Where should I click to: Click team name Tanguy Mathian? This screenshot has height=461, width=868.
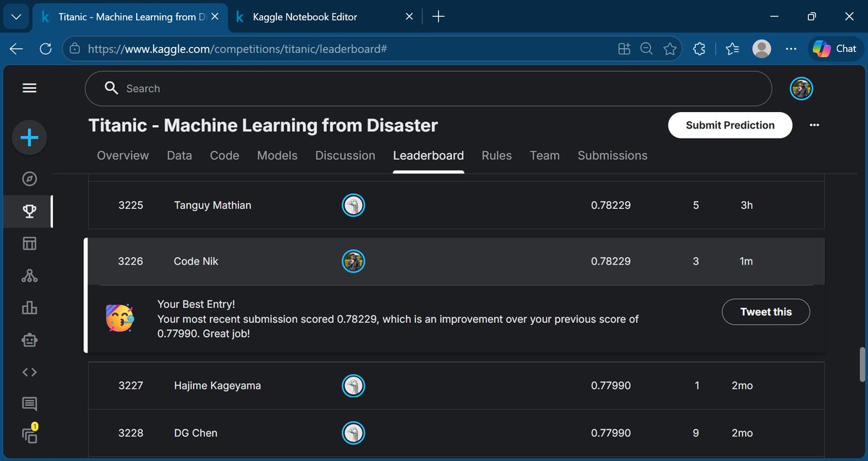[213, 205]
